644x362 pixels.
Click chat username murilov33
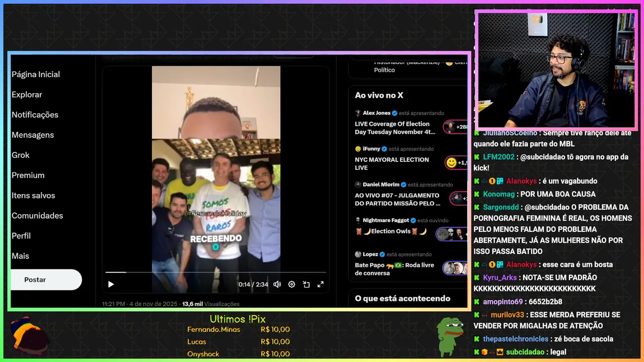507,315
